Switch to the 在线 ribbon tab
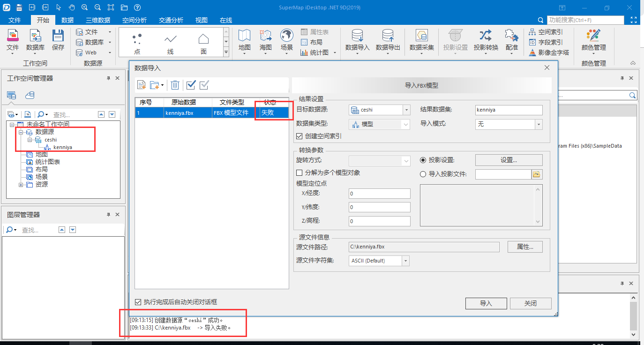Screen dimensions: 644x345 pyautogui.click(x=226, y=20)
